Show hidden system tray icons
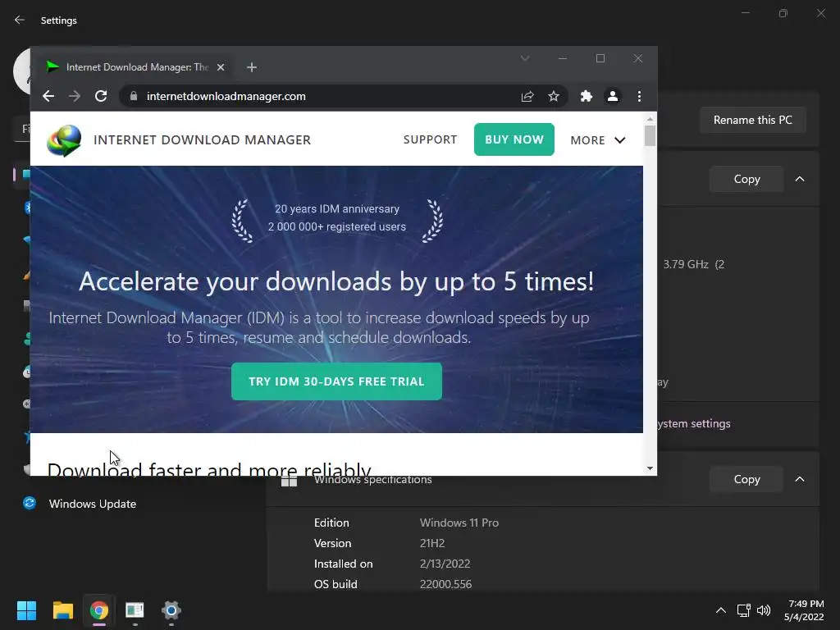Image resolution: width=840 pixels, height=630 pixels. point(721,610)
